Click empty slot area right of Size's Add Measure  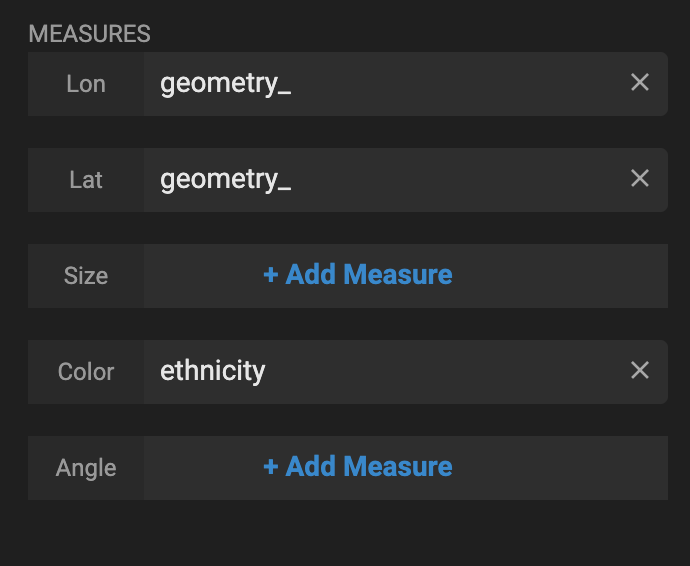click(560, 276)
